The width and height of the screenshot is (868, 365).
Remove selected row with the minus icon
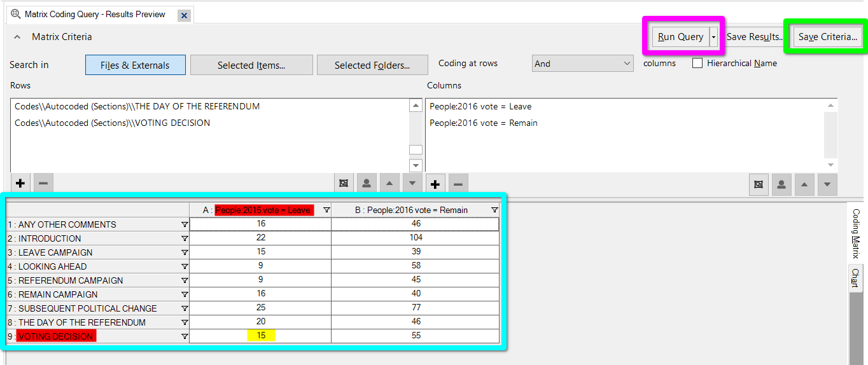43,183
